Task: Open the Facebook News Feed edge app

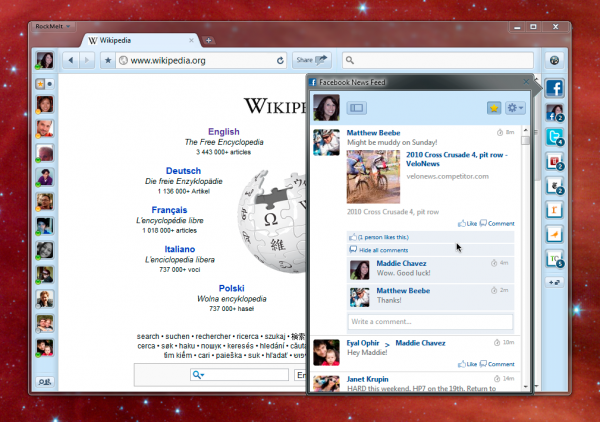Action: point(554,88)
